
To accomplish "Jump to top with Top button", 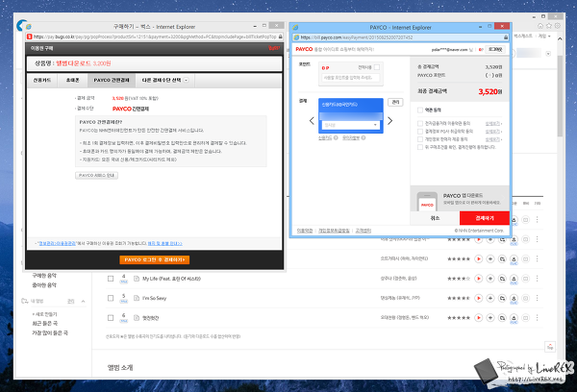I will point(550,347).
